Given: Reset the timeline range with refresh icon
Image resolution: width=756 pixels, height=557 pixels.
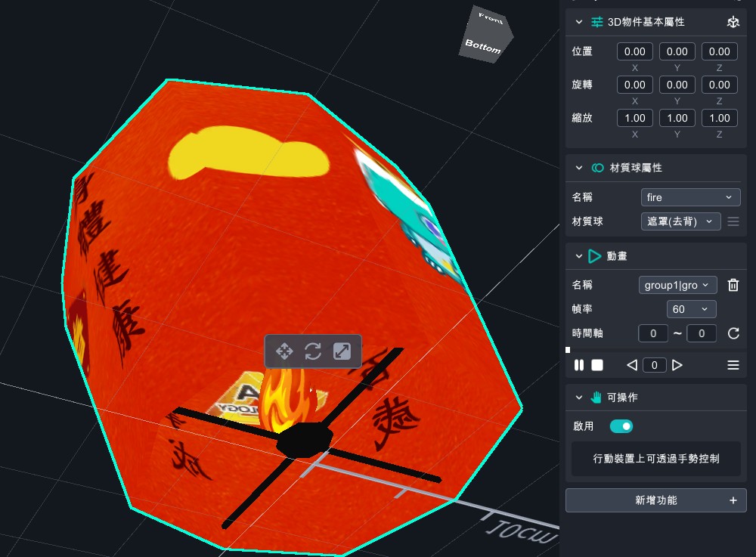Looking at the screenshot, I should 733,333.
